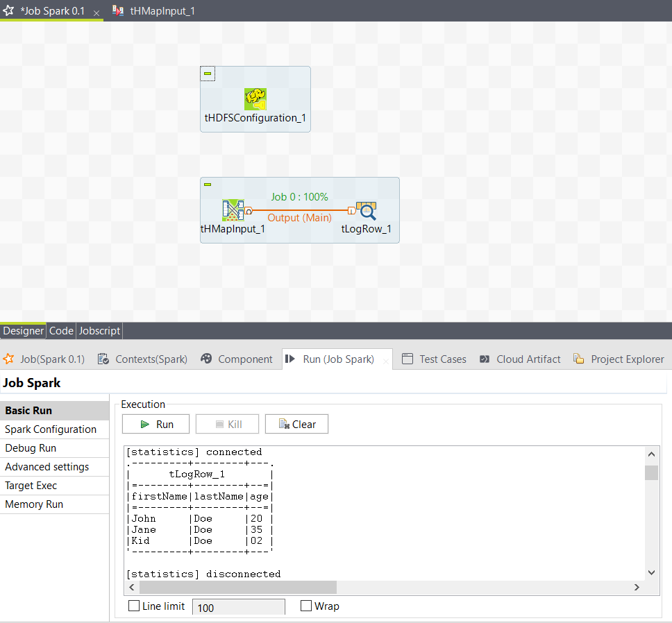The width and height of the screenshot is (672, 623).
Task: Click the [statistics] disconnected console line
Action: pos(203,574)
